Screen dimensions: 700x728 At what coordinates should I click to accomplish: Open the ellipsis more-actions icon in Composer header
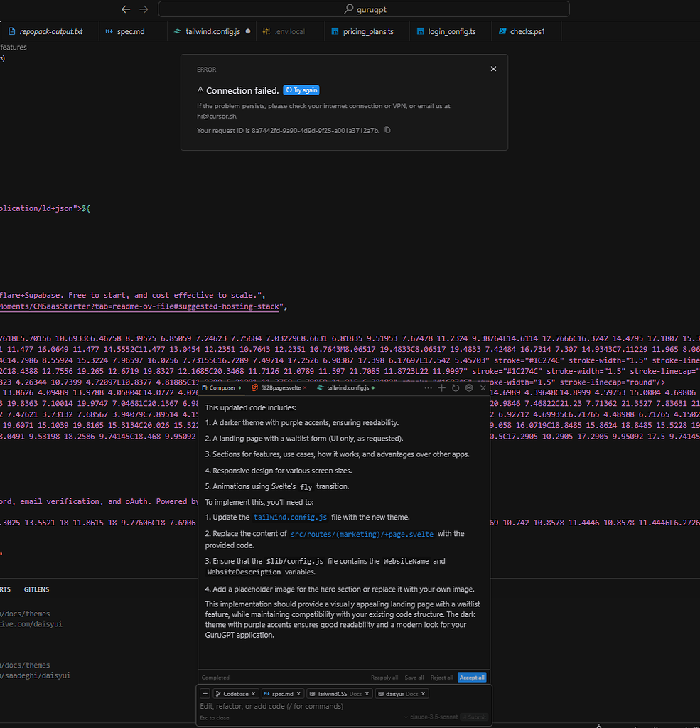pos(429,387)
